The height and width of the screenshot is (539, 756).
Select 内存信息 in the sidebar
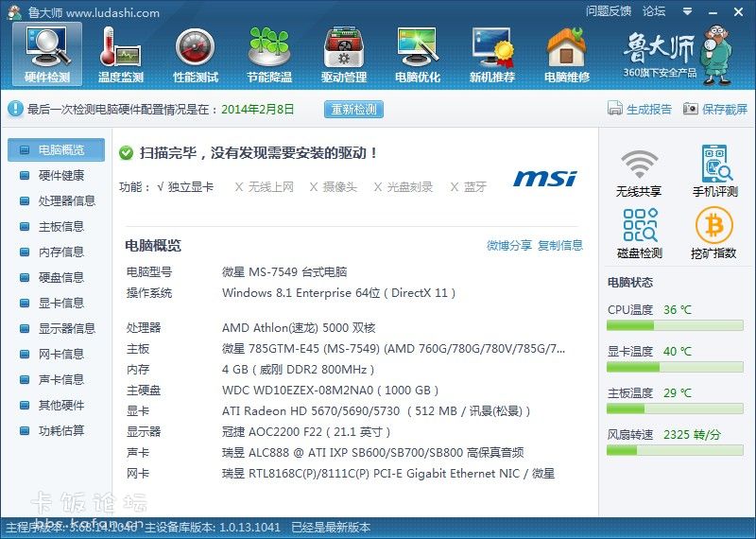point(57,252)
